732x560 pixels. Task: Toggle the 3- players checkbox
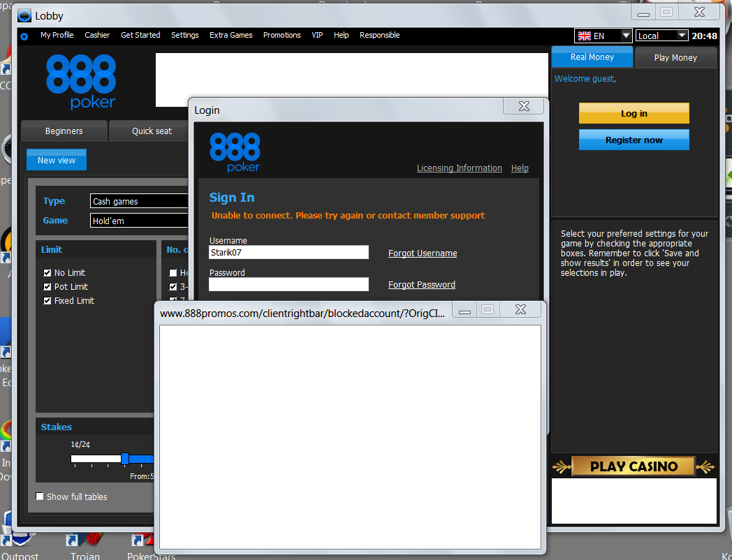tap(173, 286)
